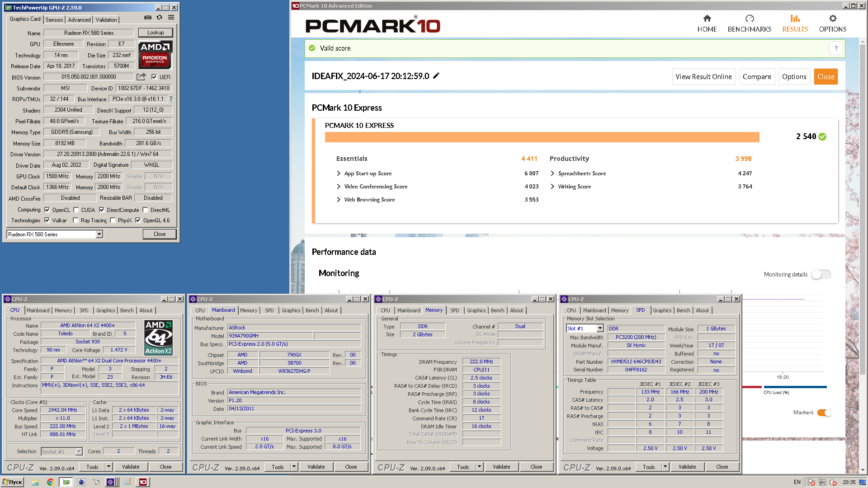Click the CPU-Z grouped taskbar button

click(112, 482)
